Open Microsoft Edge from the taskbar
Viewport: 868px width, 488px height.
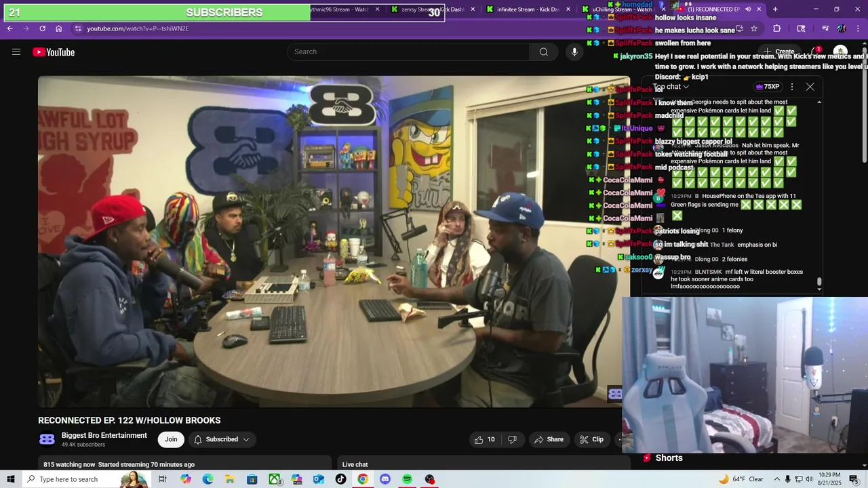click(208, 479)
